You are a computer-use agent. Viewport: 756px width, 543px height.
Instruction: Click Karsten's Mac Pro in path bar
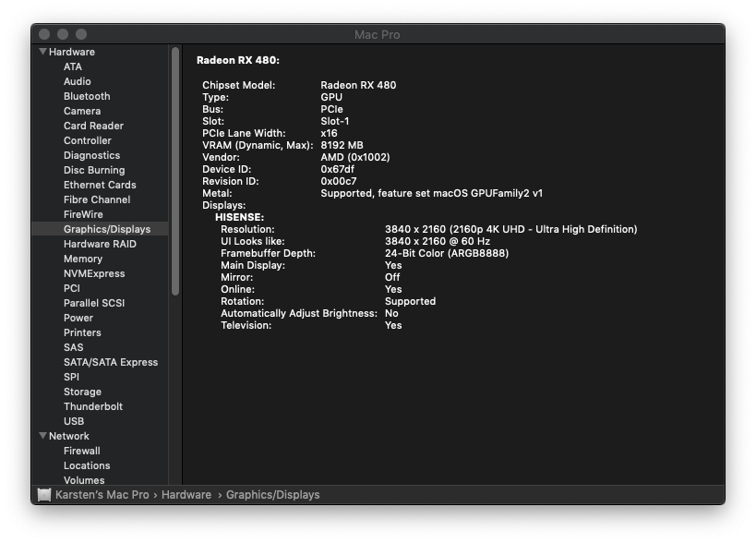coord(102,495)
